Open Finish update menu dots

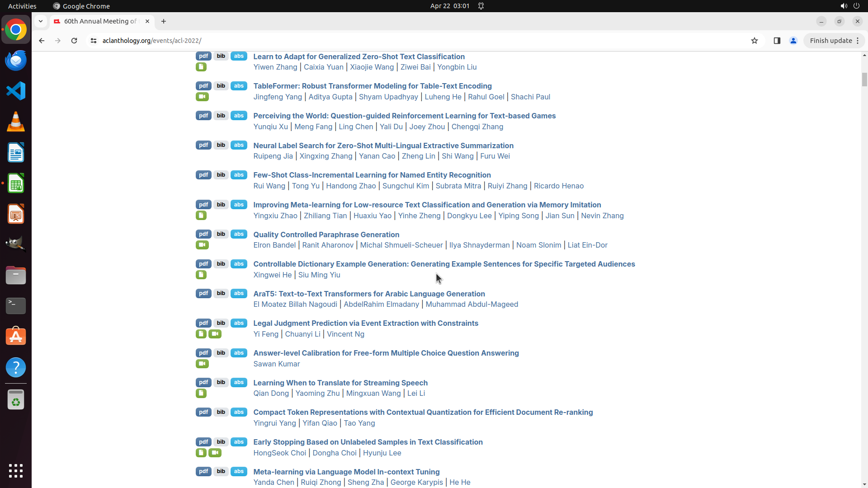[x=858, y=41]
